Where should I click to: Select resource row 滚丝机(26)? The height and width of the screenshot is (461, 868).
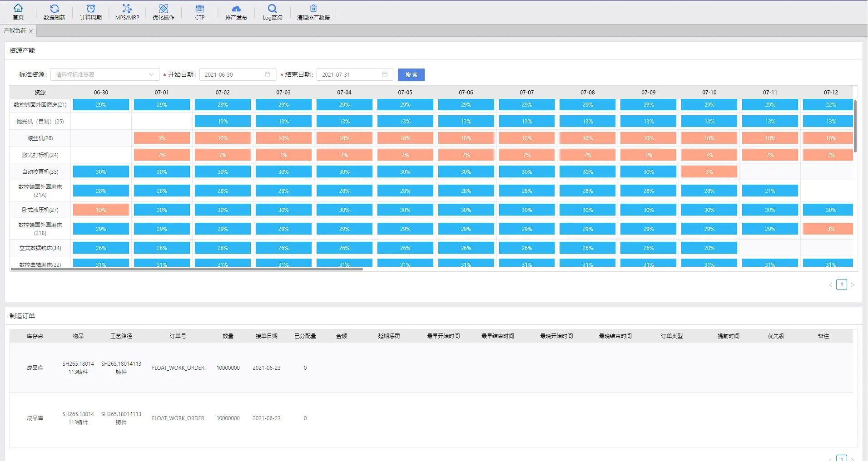(x=40, y=138)
